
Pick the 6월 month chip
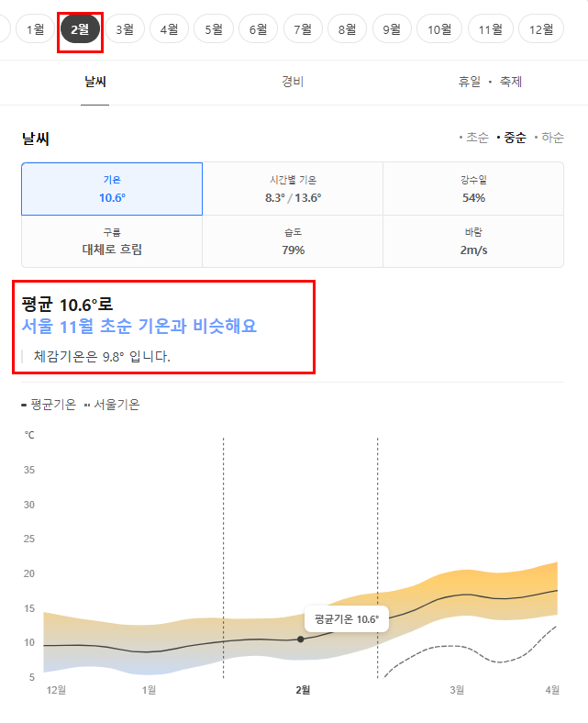click(x=259, y=29)
